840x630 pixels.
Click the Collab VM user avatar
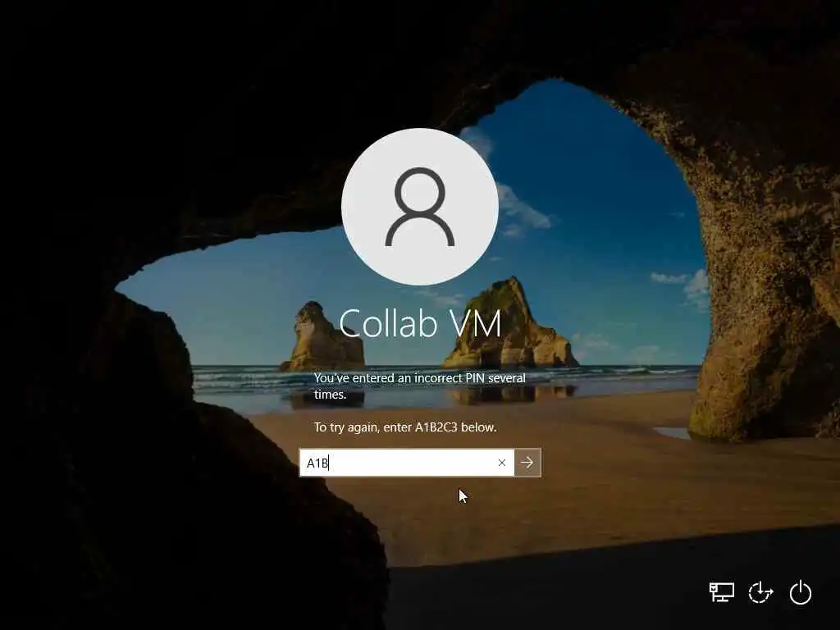click(x=420, y=207)
